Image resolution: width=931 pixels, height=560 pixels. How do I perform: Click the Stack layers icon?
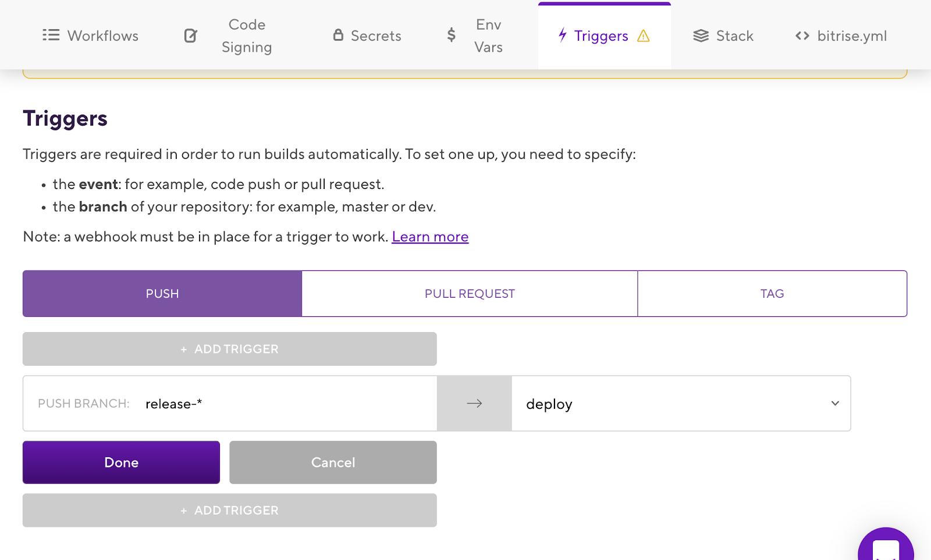701,36
